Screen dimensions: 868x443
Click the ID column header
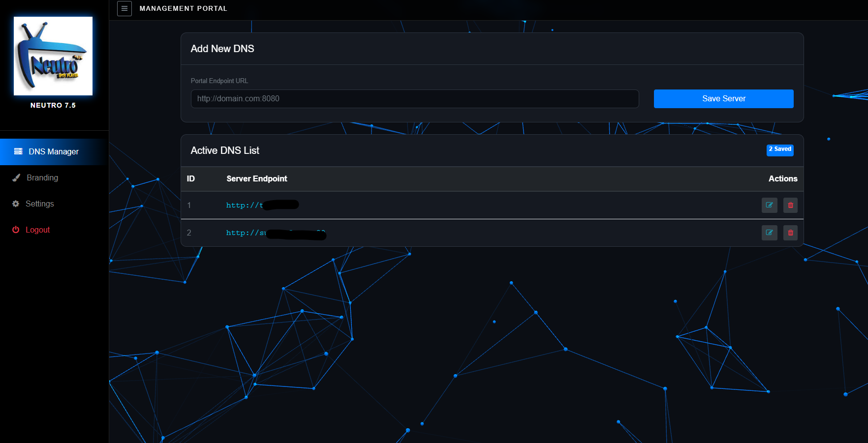[x=191, y=178]
